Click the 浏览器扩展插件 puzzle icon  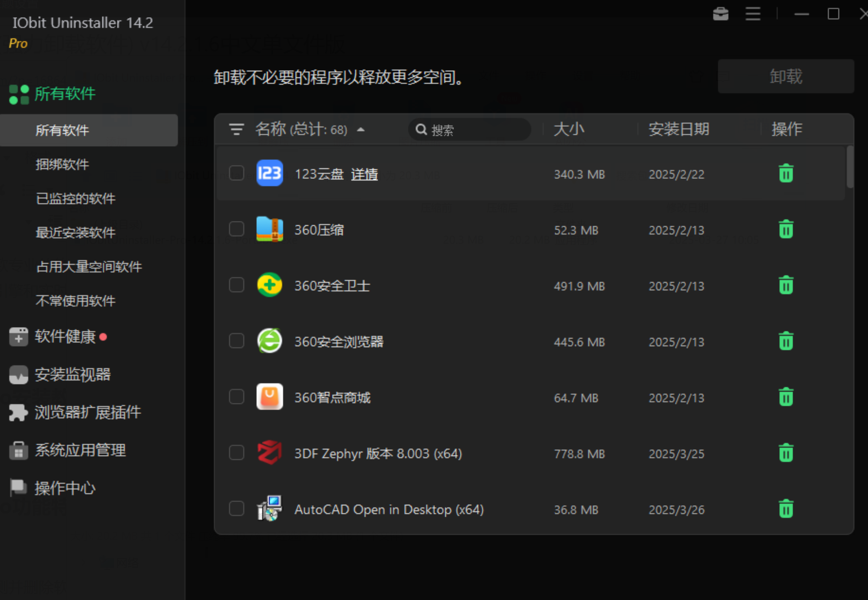click(x=18, y=413)
